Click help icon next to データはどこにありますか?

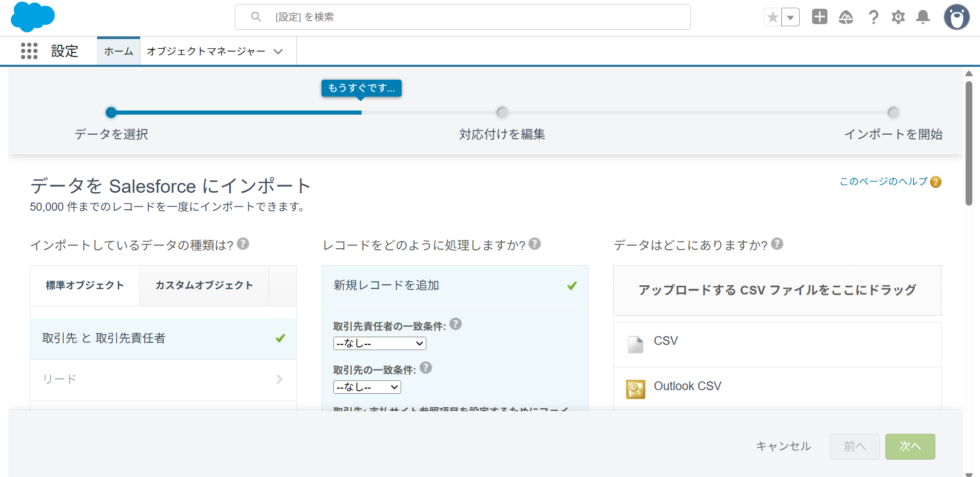click(777, 244)
